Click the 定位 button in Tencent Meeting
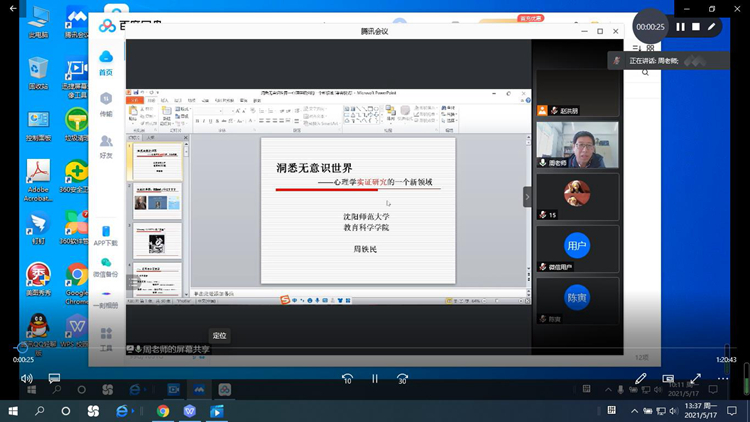The width and height of the screenshot is (750, 422). (x=220, y=335)
